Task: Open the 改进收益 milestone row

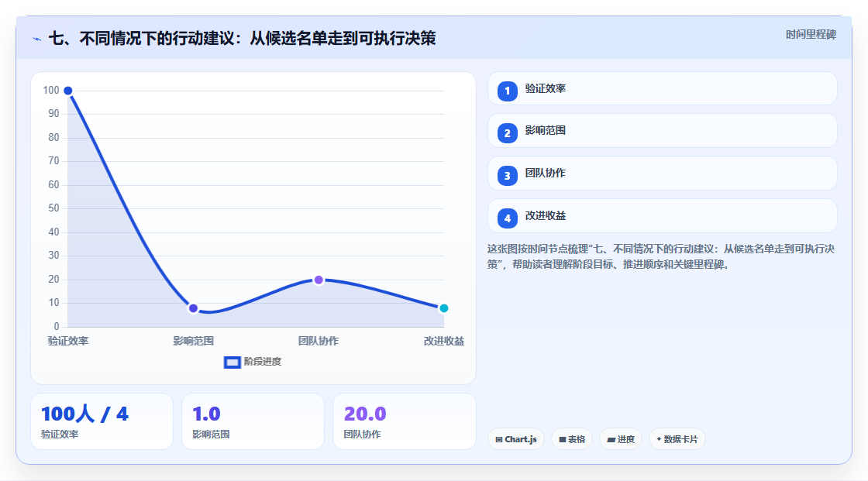Action: tap(662, 216)
